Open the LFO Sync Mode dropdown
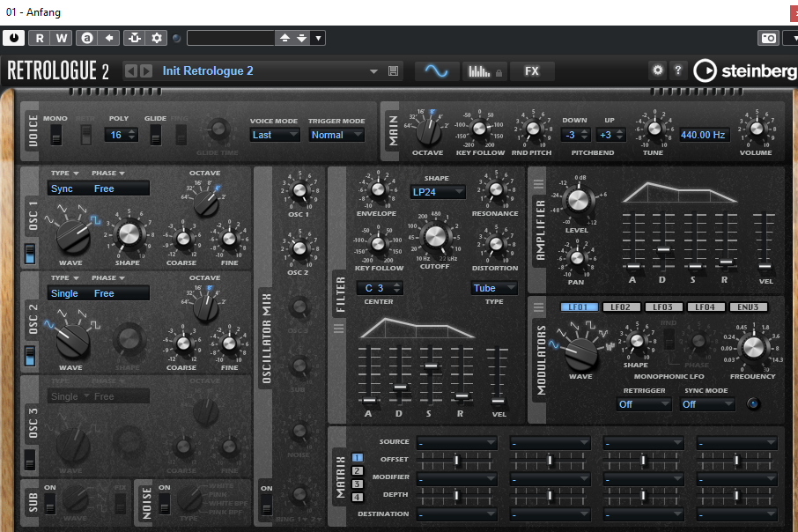The height and width of the screenshot is (532, 798). tap(708, 404)
